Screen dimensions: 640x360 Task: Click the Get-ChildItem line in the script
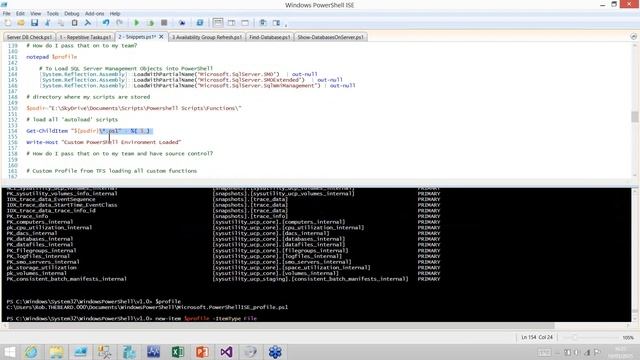(x=89, y=131)
